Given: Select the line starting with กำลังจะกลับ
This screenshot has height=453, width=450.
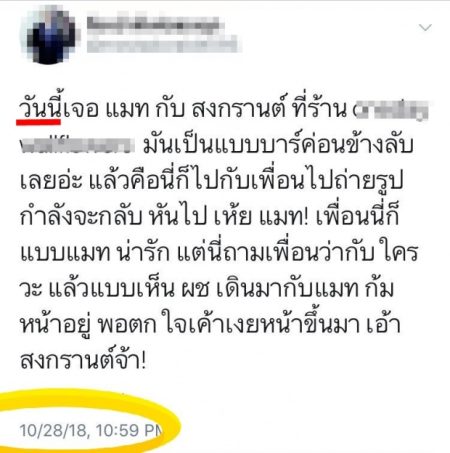Looking at the screenshot, I should [209, 215].
